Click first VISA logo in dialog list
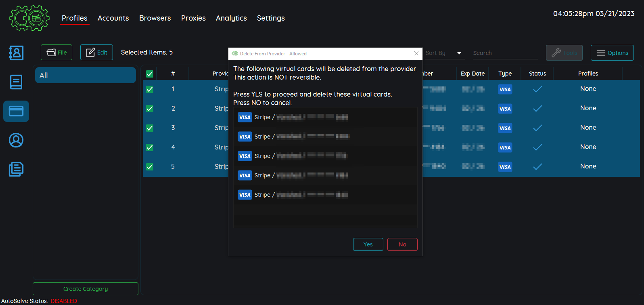 tap(245, 117)
